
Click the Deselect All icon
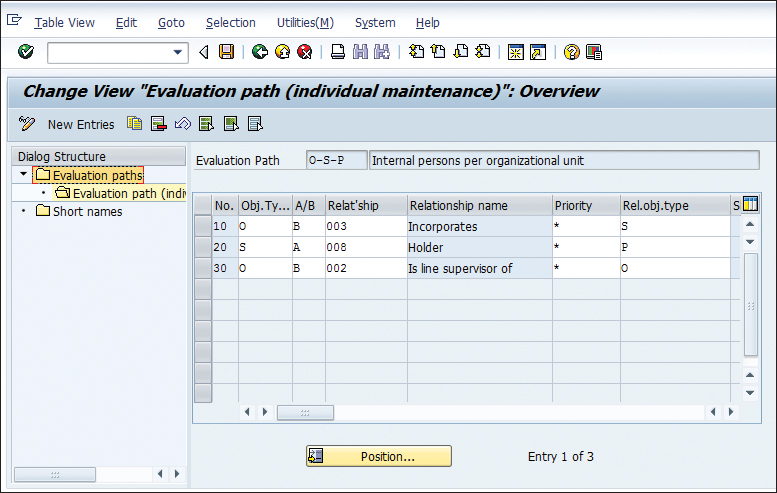coord(255,123)
